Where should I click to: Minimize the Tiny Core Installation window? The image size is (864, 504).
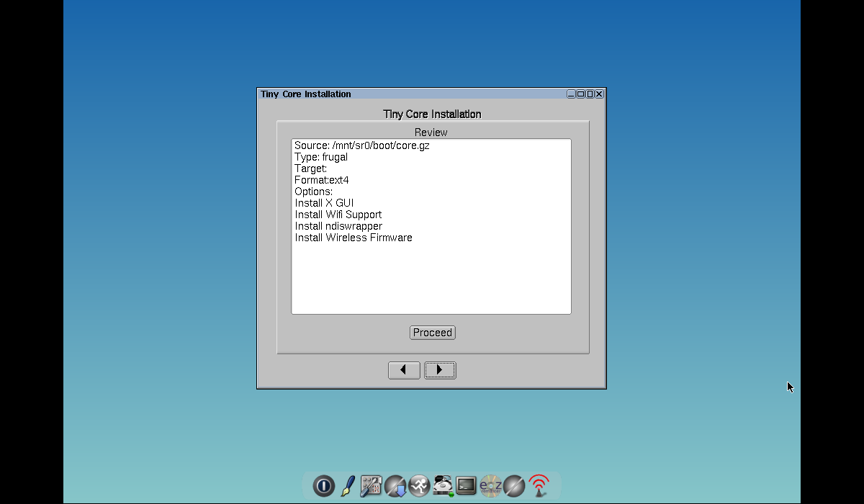571,94
